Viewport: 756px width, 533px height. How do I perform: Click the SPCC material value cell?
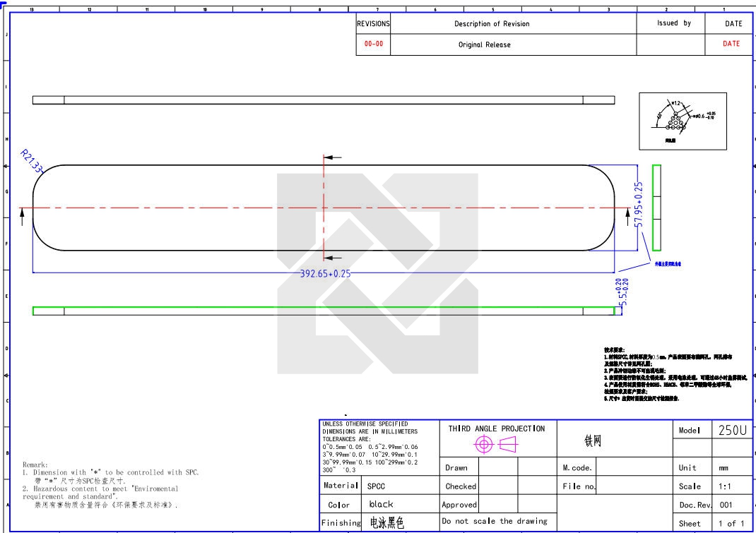tap(400, 486)
